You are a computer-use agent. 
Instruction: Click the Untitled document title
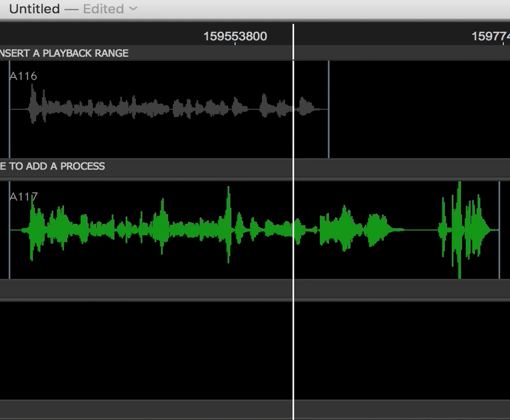(34, 9)
